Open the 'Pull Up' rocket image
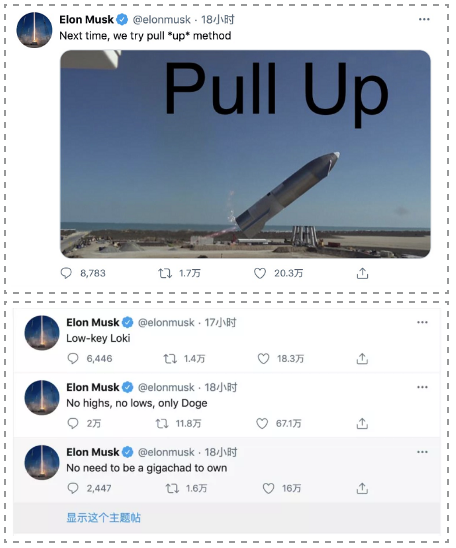The image size is (456, 548). (x=245, y=154)
